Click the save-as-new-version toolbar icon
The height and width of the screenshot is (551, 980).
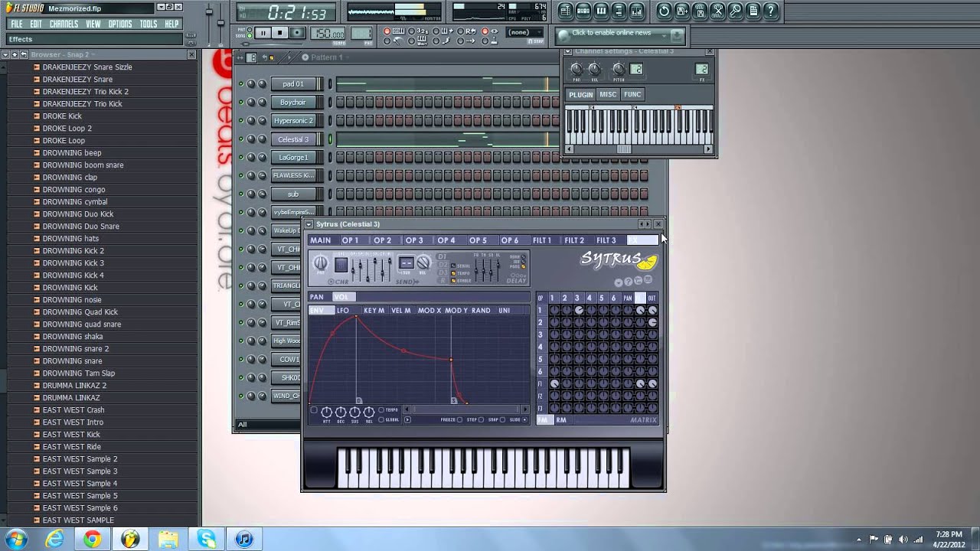681,11
